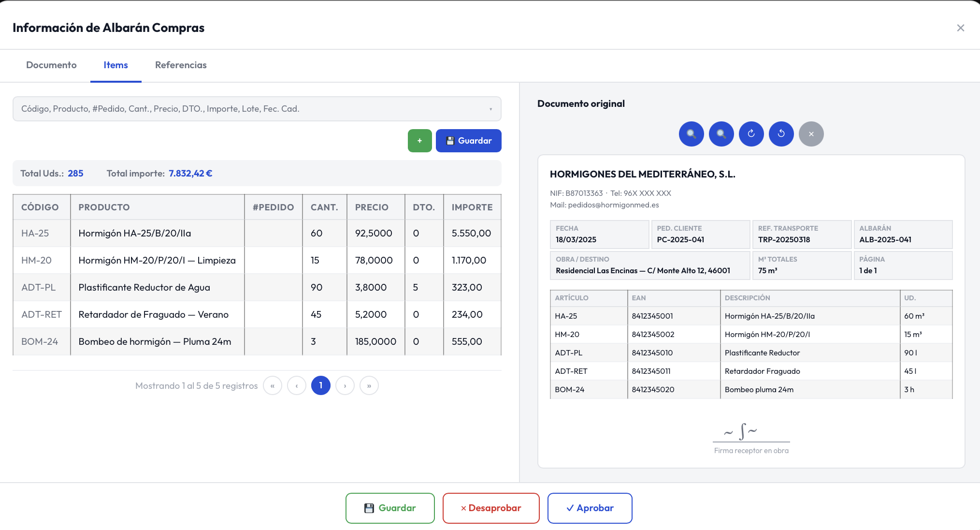Click the amount cell '1.170,00'
Viewport: 980px width, 530px height.
(x=472, y=261)
